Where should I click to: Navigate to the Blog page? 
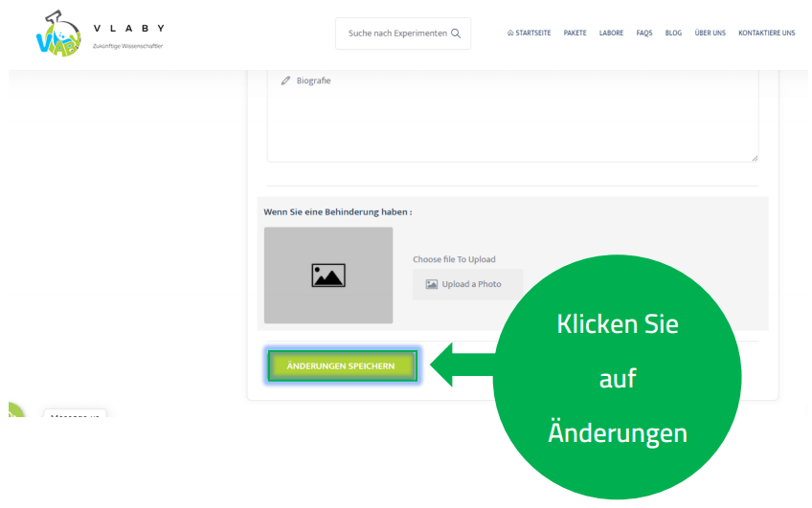coord(673,33)
